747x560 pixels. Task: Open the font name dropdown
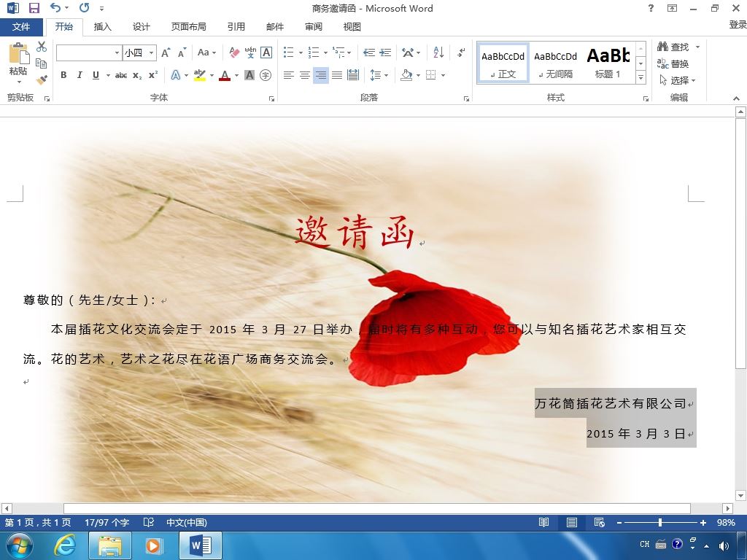117,52
